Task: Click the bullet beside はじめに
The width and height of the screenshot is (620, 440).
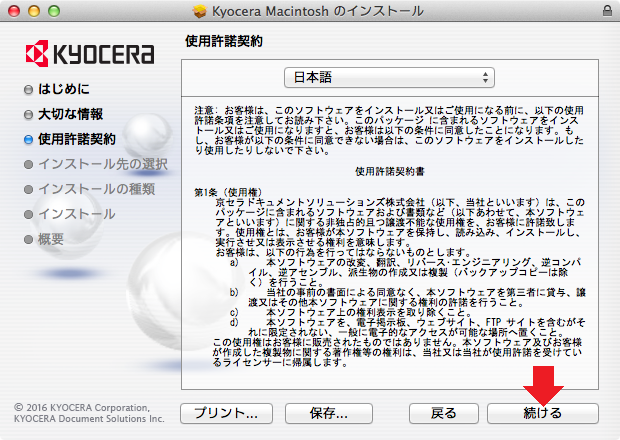Action: point(28,90)
